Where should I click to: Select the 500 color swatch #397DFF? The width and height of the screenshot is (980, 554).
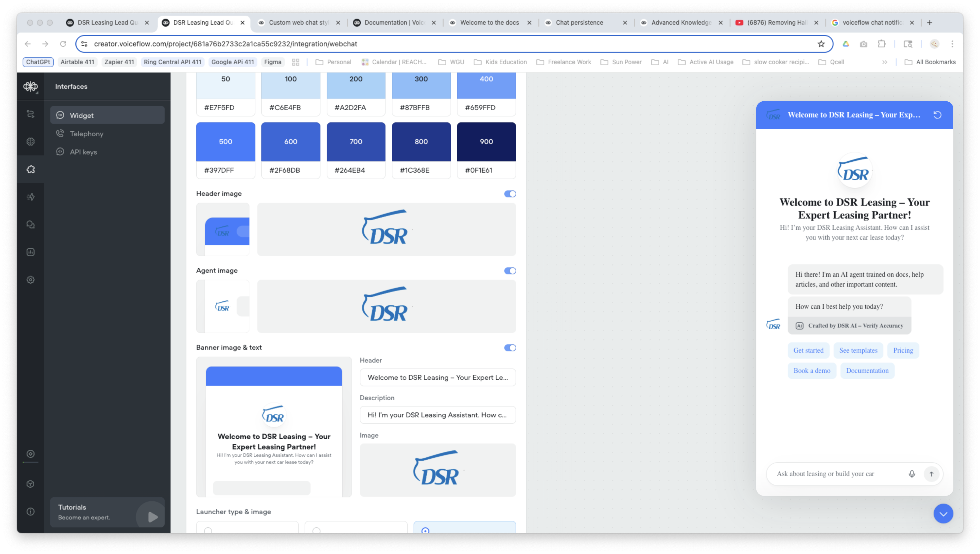[x=226, y=150]
